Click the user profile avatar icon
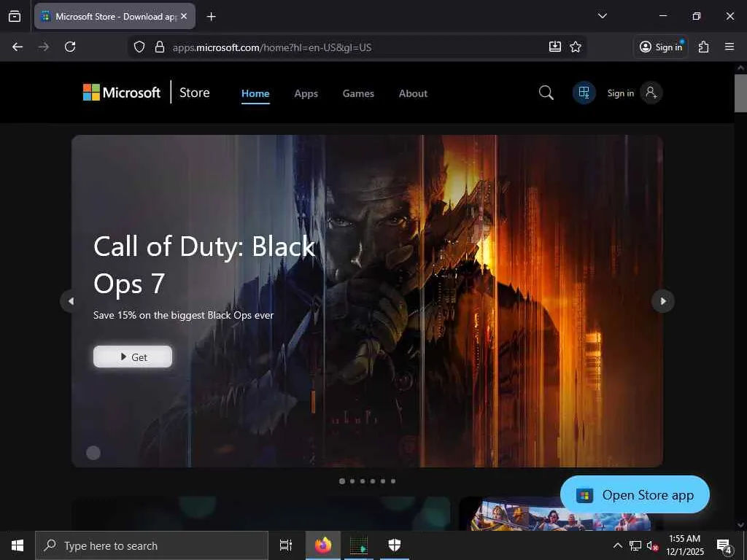Viewport: 747px width, 560px height. (651, 93)
